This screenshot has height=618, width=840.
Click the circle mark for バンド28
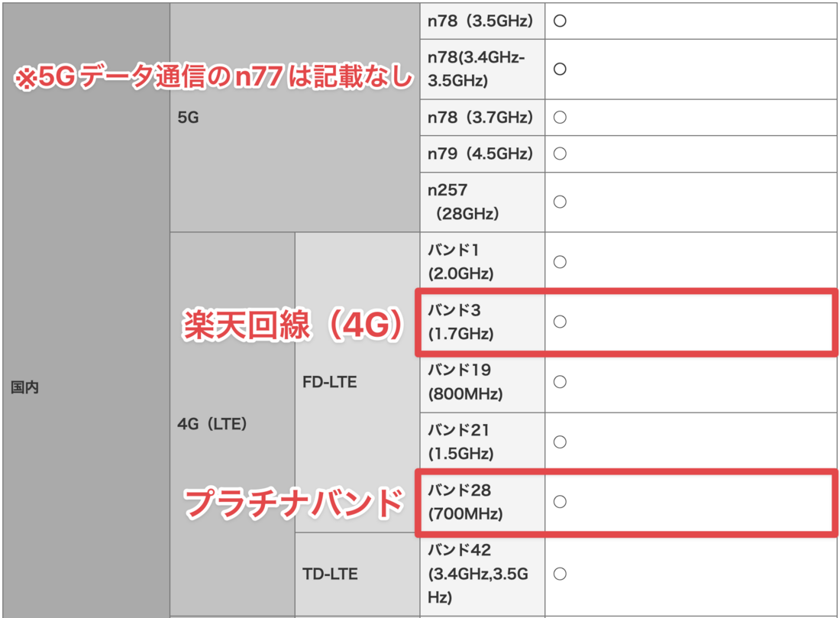560,502
